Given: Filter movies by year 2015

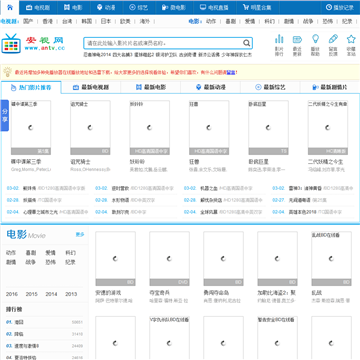Looking at the screenshot, I should 32,294.
